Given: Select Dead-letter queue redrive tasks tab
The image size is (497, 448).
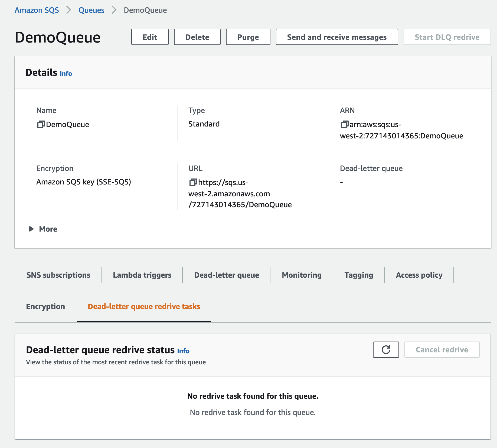Looking at the screenshot, I should click(x=144, y=306).
